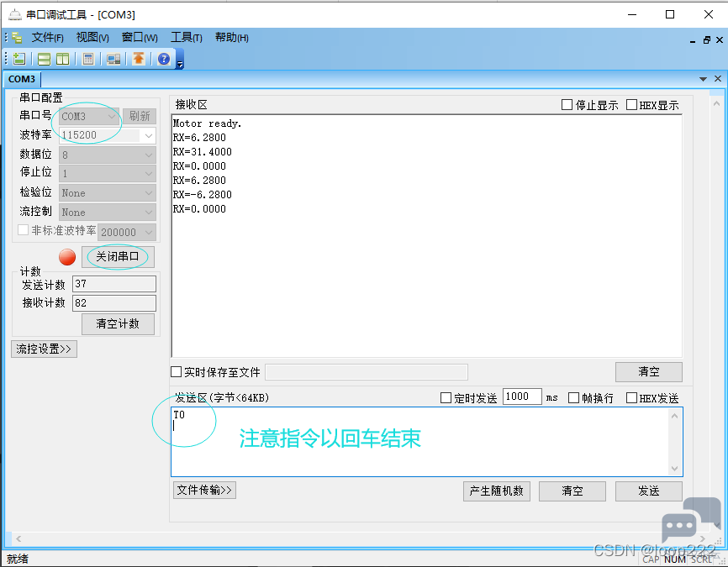The height and width of the screenshot is (567, 728).
Task: Toggle the 帧换行 checkbox
Action: 574,397
